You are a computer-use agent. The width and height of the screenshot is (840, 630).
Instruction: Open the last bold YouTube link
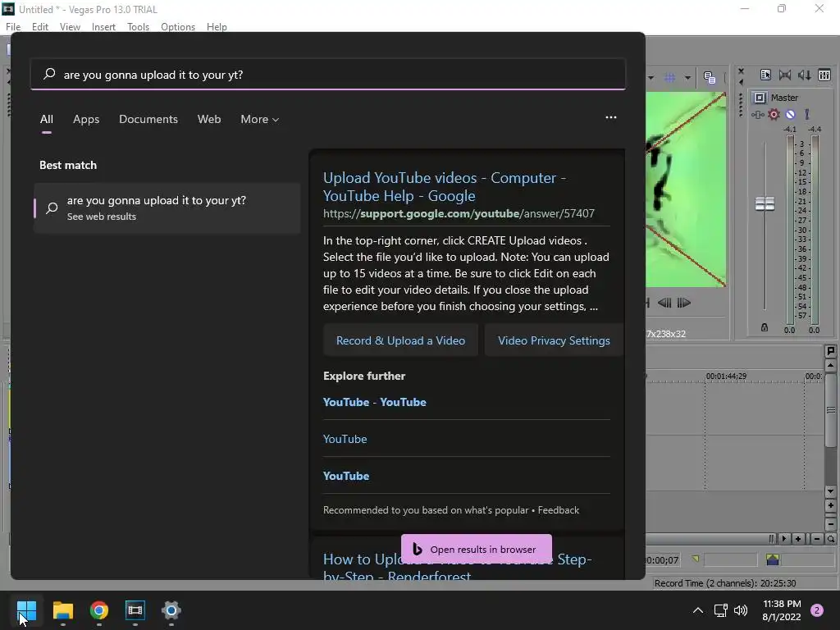click(x=346, y=477)
